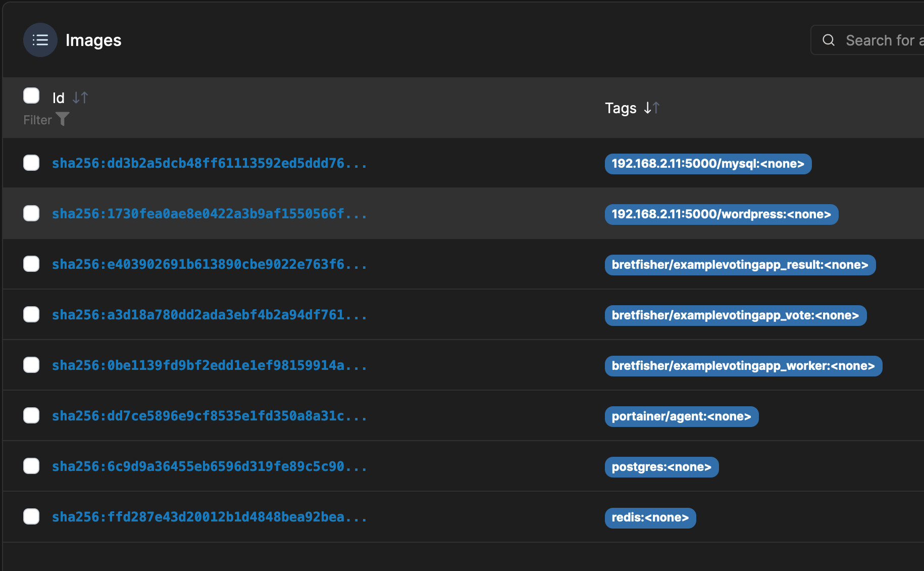The height and width of the screenshot is (571, 924).
Task: Open the Filter dropdown under the Id header
Action: click(62, 119)
